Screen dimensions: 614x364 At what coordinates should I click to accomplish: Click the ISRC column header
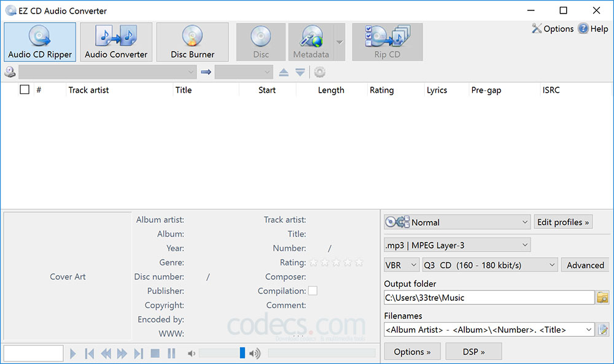(x=551, y=90)
